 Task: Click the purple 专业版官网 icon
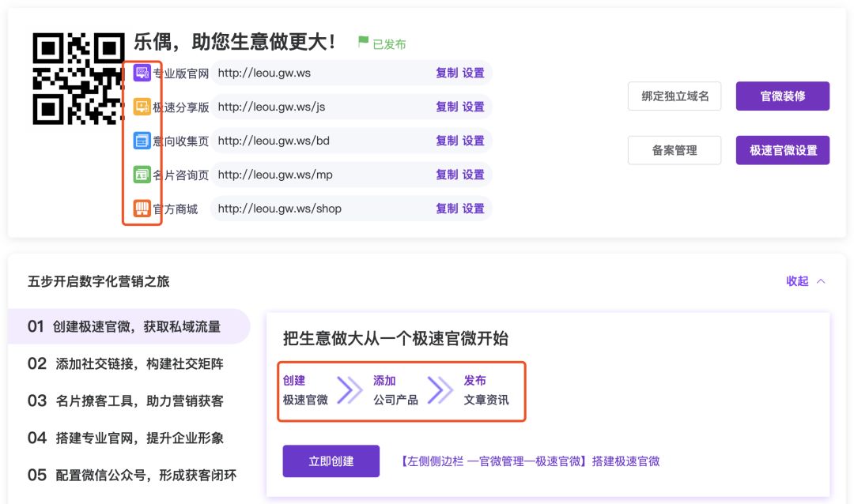pyautogui.click(x=142, y=73)
